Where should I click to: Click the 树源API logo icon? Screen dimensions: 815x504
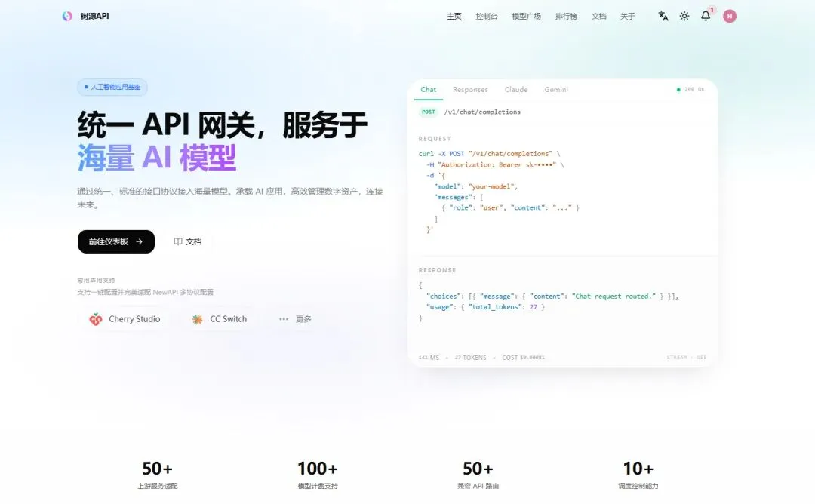point(67,16)
